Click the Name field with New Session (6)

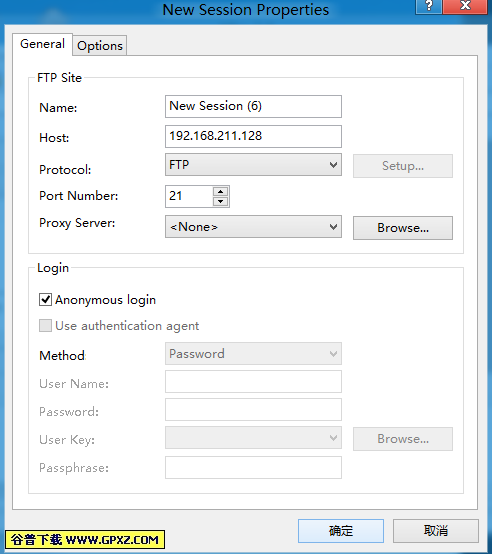coord(253,106)
